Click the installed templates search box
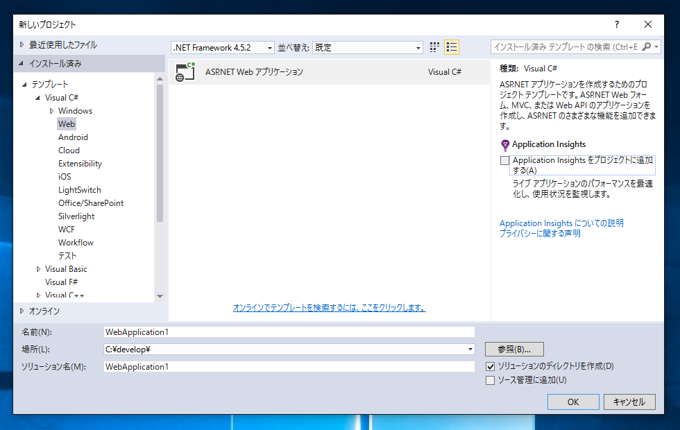This screenshot has width=680, height=430. coord(566,47)
